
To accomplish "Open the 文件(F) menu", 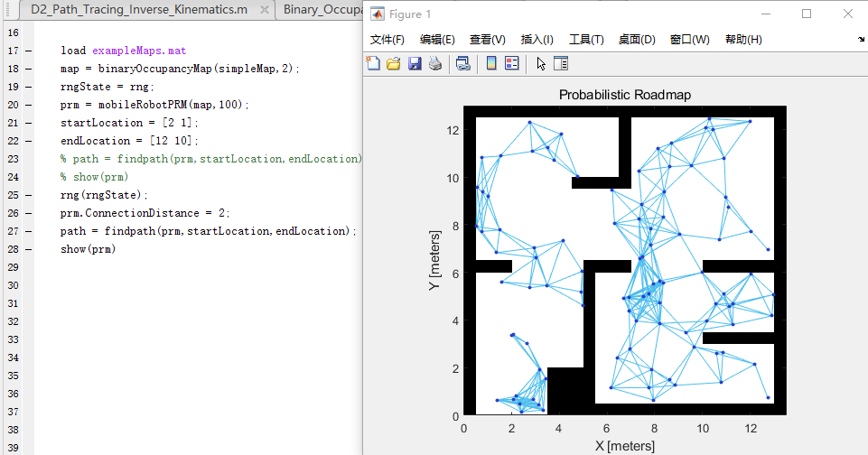I will [387, 40].
